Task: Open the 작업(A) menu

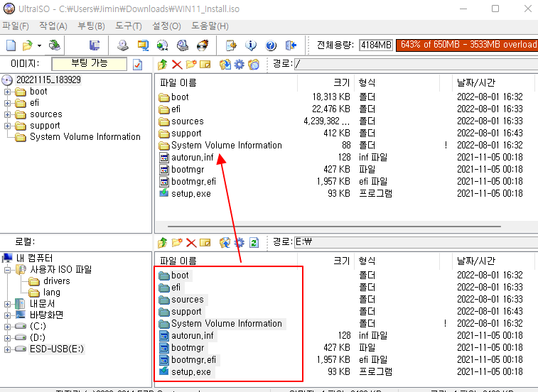Action: (53, 26)
